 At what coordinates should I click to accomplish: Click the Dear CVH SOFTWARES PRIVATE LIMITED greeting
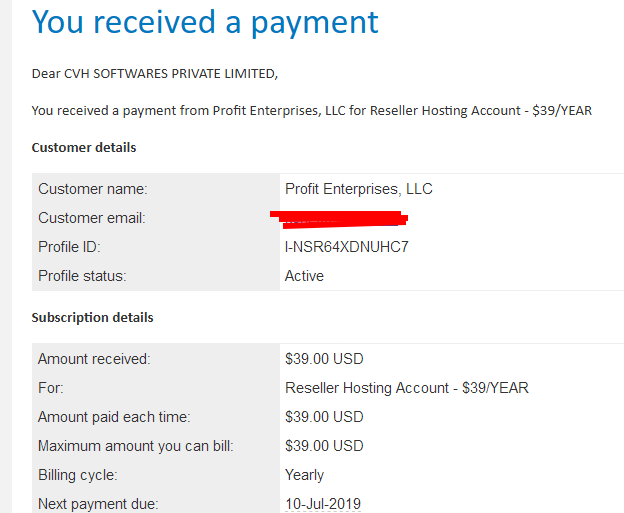(155, 74)
